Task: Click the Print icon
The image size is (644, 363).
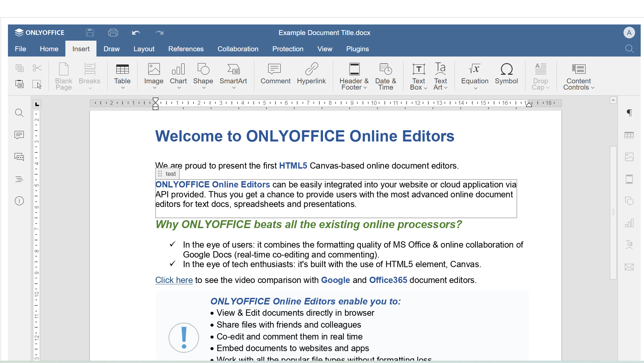Action: [x=113, y=32]
